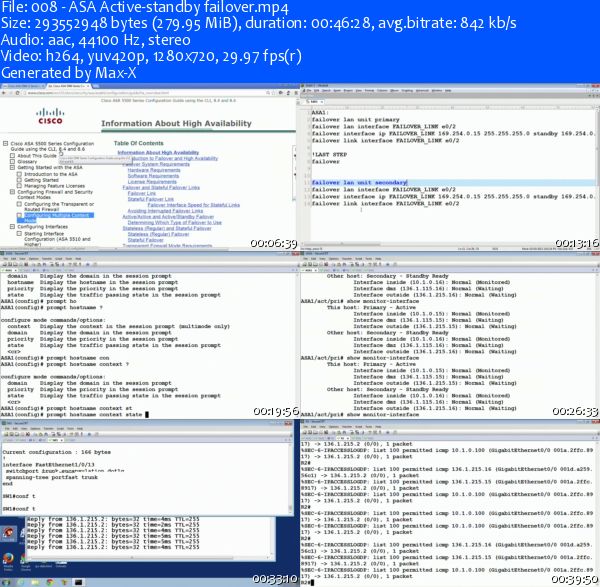Click the box beside Getting Started

coord(19,180)
